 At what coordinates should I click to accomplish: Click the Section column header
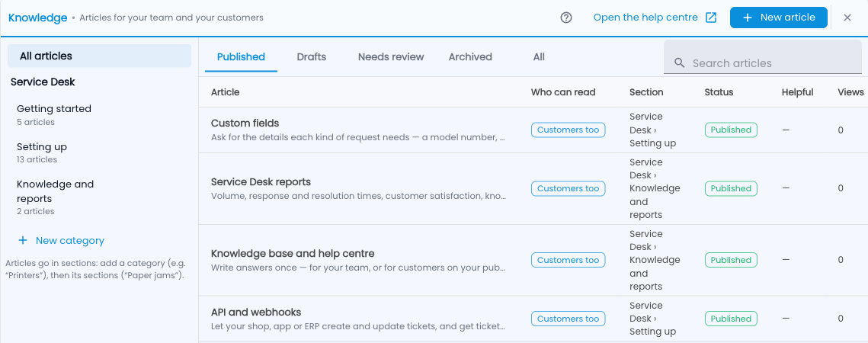tap(646, 92)
